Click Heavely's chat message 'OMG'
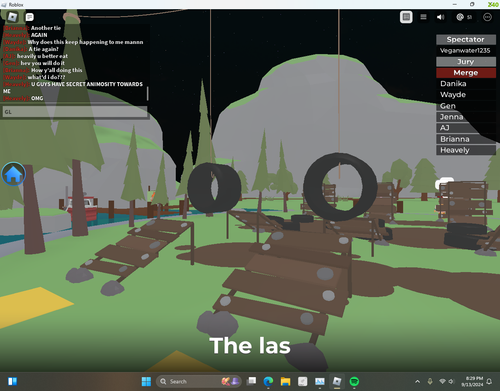Screen dimensions: 500x391 (x=37, y=98)
